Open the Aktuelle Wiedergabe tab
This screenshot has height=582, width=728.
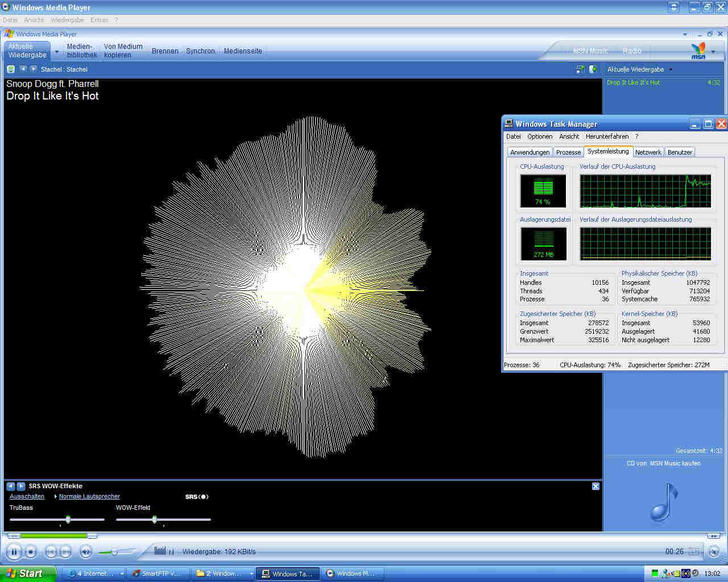(x=27, y=51)
